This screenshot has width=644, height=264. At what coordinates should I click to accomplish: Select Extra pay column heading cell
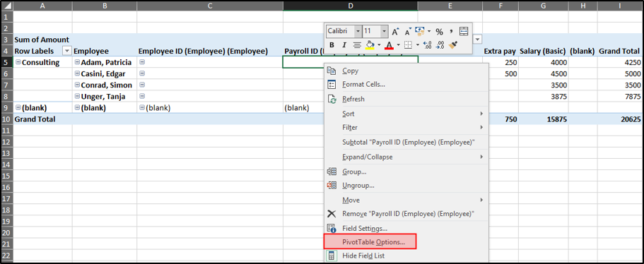tap(500, 51)
